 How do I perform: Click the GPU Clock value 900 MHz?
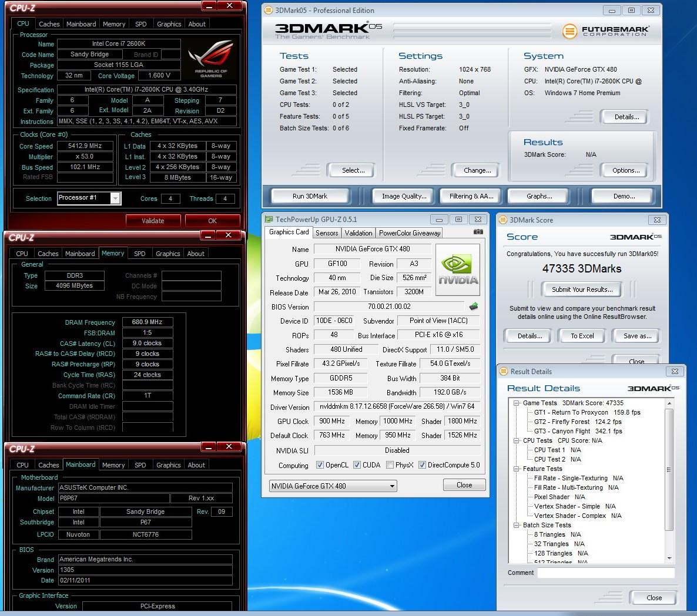coord(331,421)
